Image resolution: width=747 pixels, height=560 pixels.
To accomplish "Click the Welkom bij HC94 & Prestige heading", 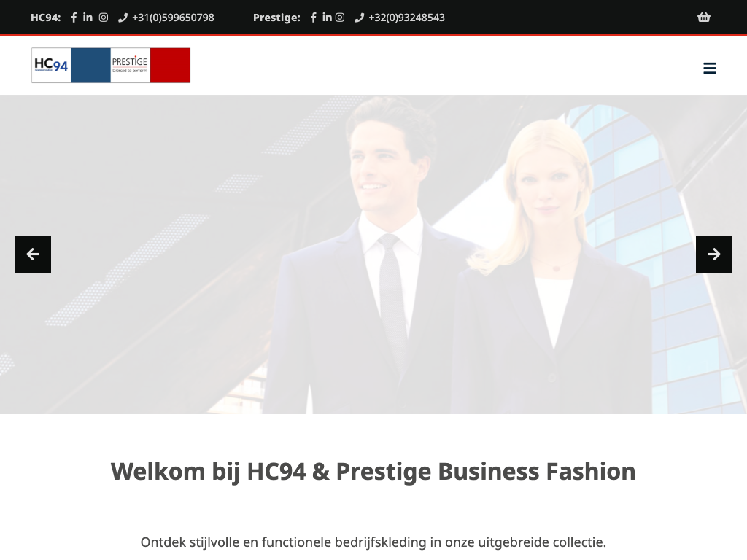I will [373, 472].
